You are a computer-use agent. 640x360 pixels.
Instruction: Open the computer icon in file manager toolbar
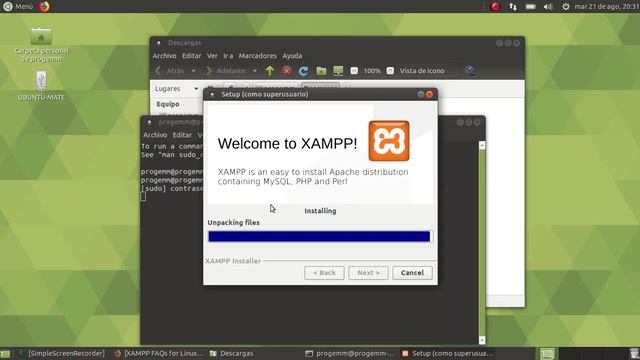(338, 71)
